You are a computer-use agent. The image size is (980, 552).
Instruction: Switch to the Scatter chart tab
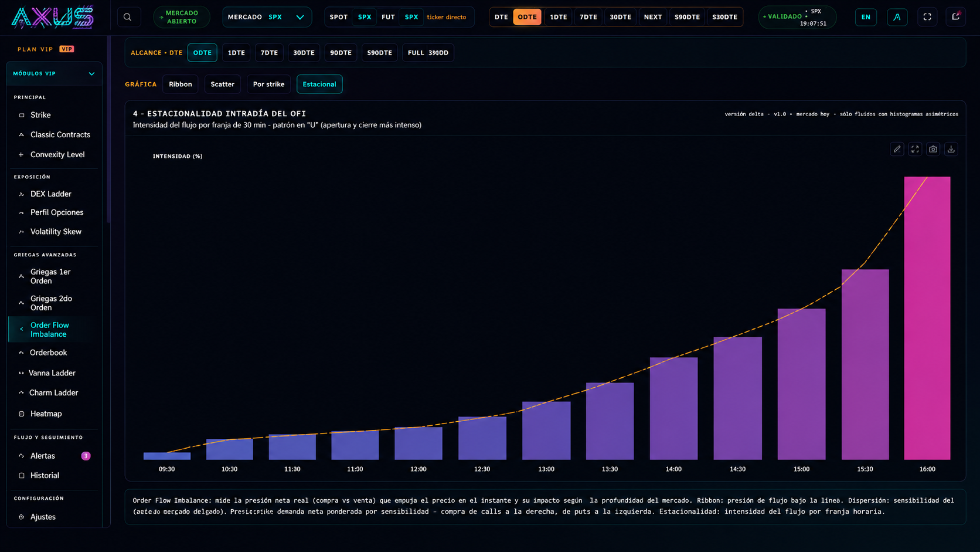(x=222, y=84)
